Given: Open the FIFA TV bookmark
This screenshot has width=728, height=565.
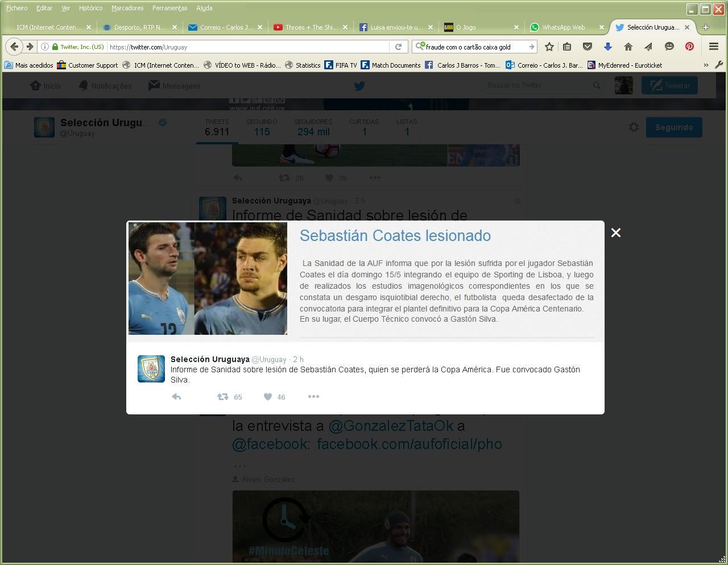Looking at the screenshot, I should pos(341,65).
